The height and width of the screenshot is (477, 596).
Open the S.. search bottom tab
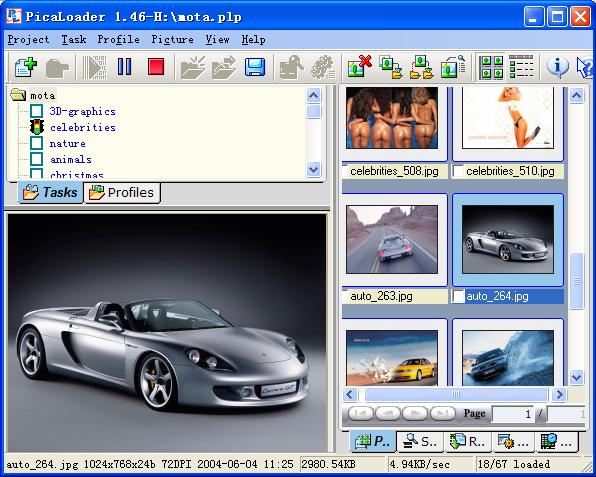[x=420, y=441]
